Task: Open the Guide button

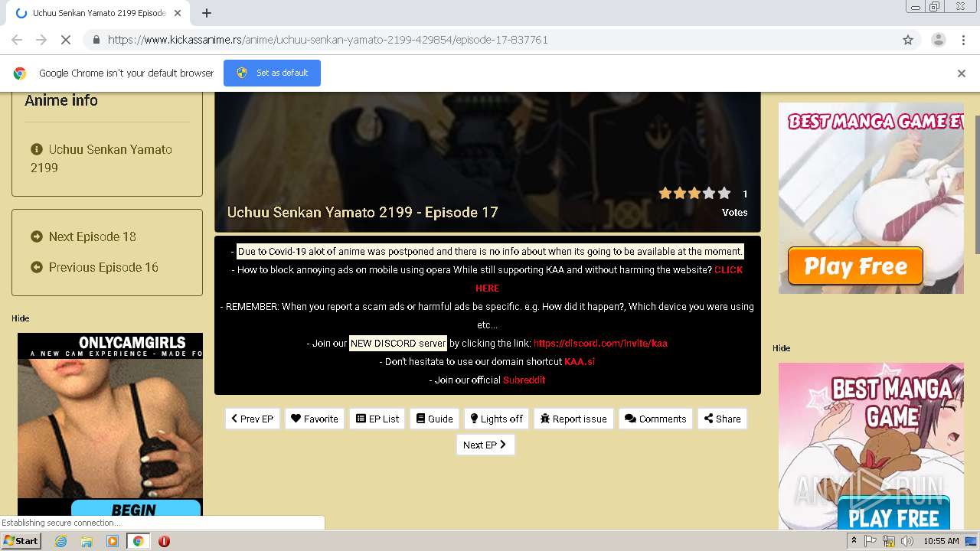Action: pyautogui.click(x=435, y=419)
